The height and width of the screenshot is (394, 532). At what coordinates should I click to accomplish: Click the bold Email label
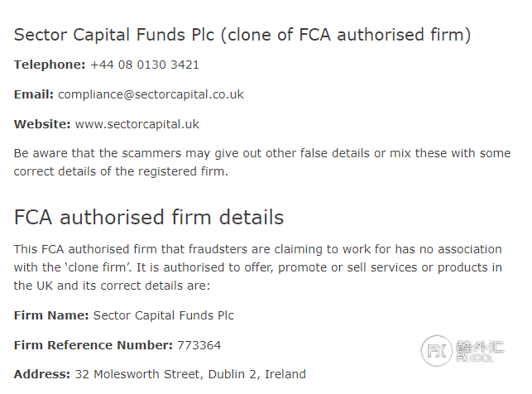coord(34,94)
